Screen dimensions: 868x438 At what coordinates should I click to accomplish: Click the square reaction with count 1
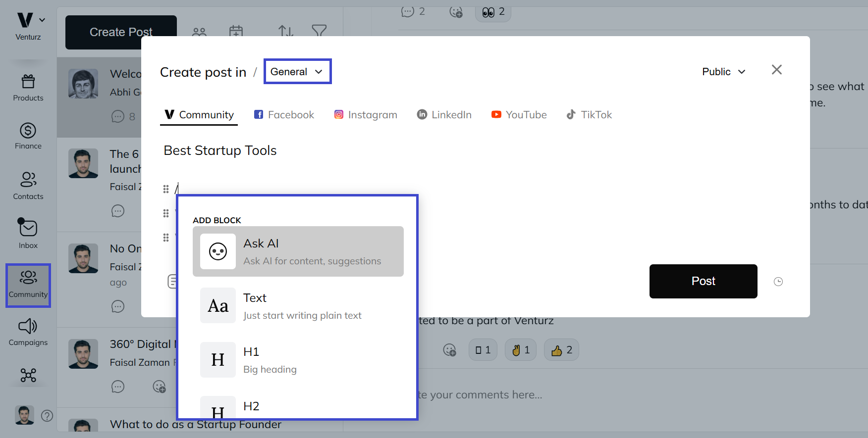tap(483, 350)
